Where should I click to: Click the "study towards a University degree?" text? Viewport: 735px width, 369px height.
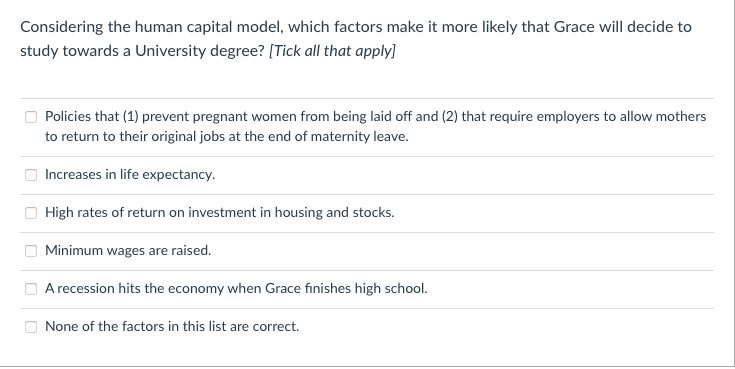142,51
